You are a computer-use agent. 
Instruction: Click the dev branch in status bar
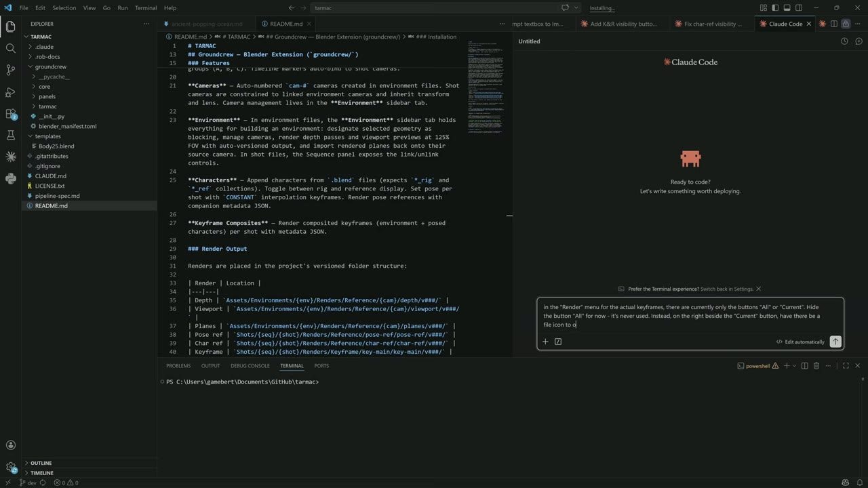click(28, 483)
